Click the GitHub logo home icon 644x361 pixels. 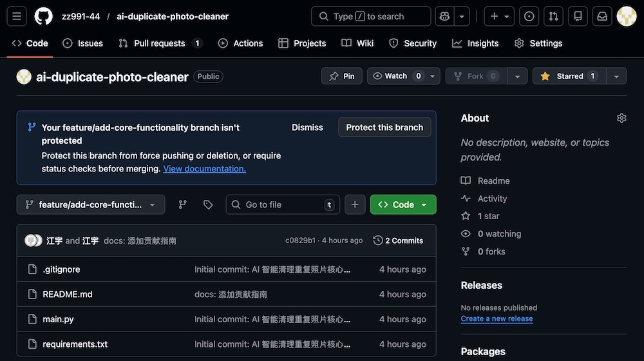43,16
